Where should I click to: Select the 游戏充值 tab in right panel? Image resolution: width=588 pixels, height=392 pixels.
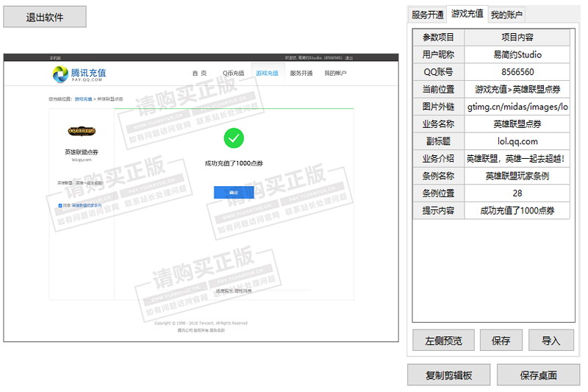coord(467,14)
